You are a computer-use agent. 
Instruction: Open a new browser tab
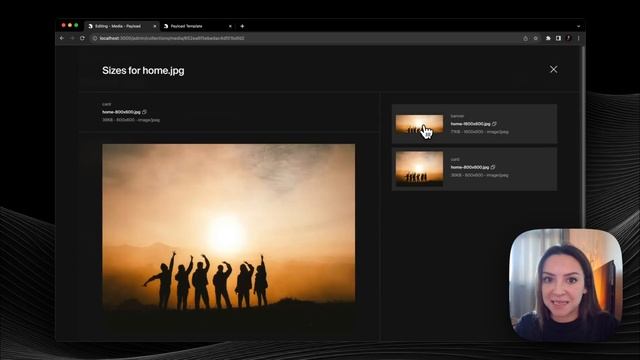coord(242,26)
